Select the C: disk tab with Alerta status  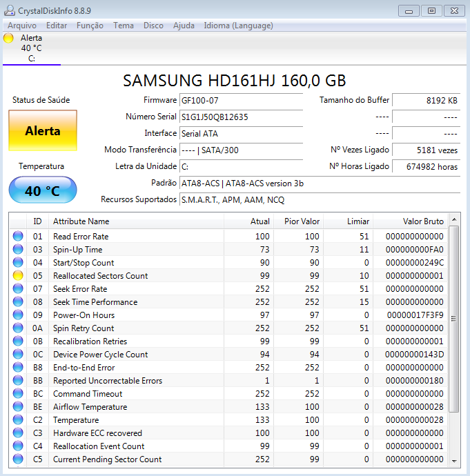click(32, 48)
